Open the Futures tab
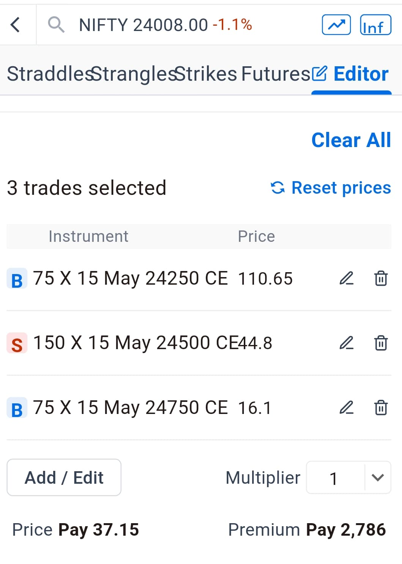 click(x=275, y=74)
